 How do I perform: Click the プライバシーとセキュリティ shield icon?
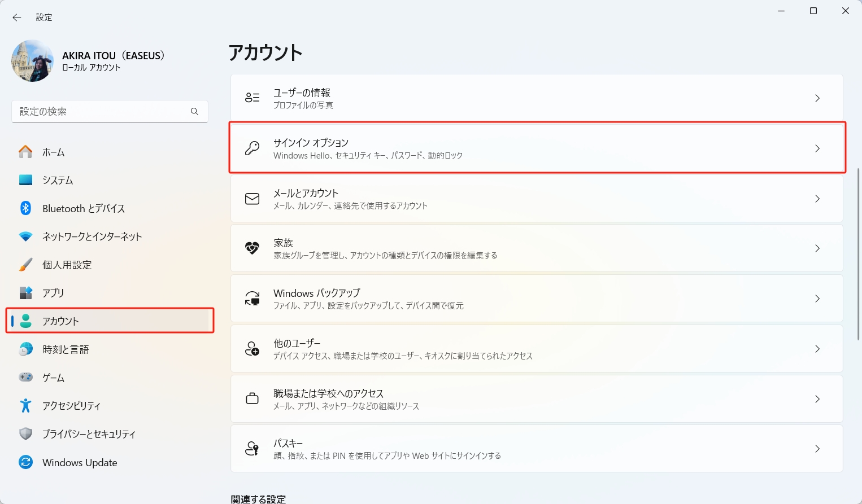[x=25, y=433]
